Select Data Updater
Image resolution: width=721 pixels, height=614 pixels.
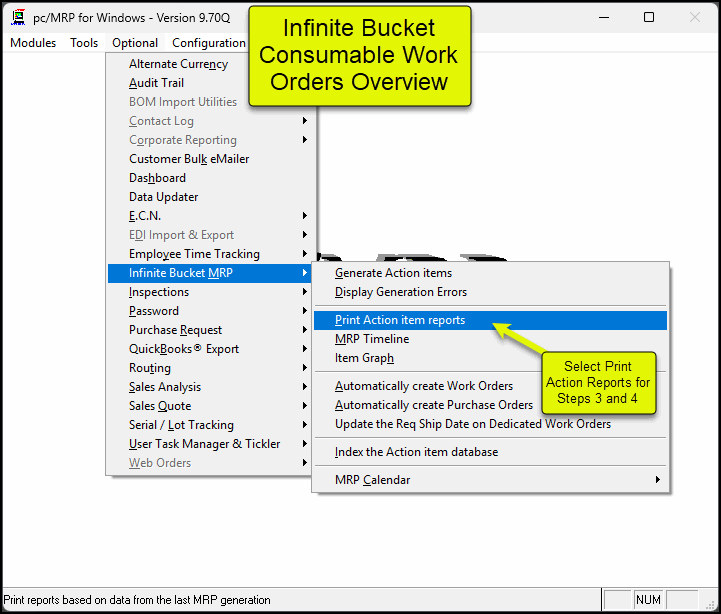pyautogui.click(x=164, y=197)
